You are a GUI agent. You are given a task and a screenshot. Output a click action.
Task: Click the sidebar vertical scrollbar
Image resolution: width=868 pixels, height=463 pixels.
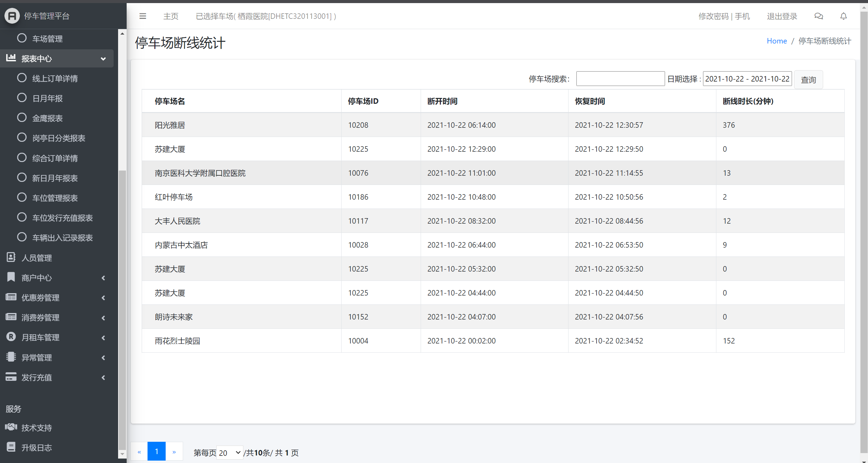(x=122, y=308)
